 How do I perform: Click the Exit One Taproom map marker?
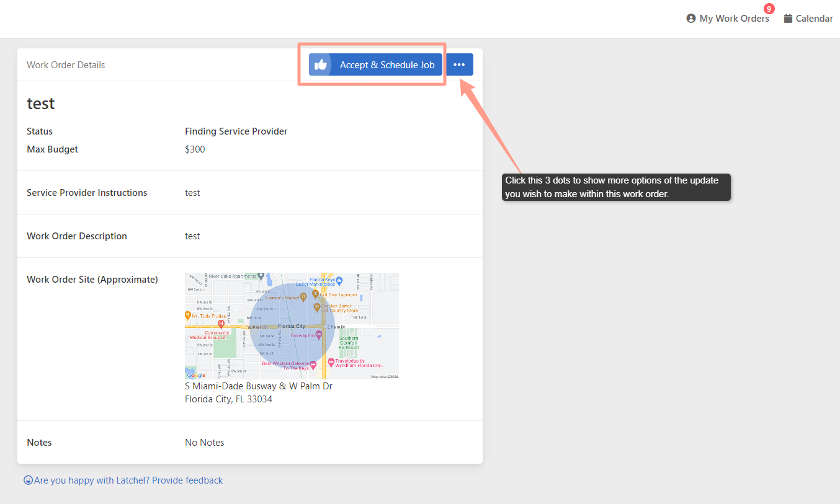point(315,294)
